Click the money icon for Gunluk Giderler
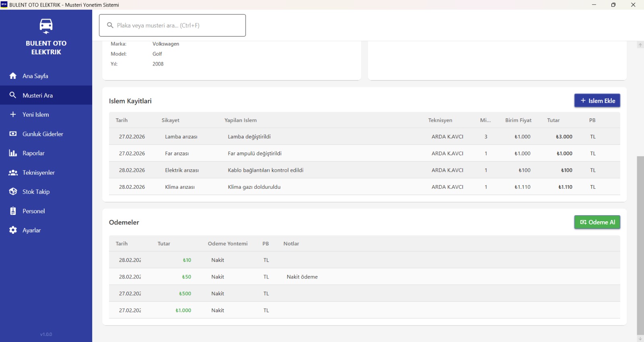 click(x=13, y=134)
